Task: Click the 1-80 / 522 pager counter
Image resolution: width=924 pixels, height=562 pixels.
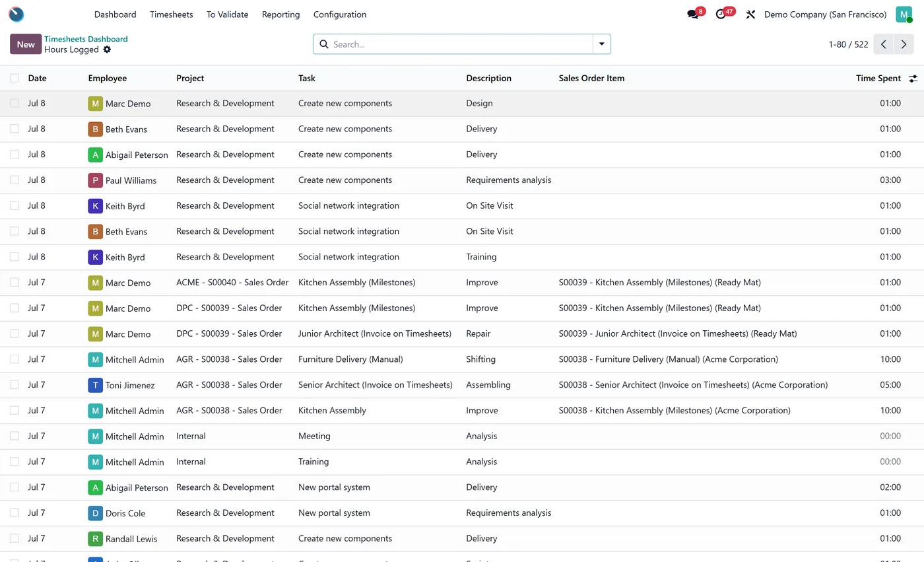Action: coord(848,44)
